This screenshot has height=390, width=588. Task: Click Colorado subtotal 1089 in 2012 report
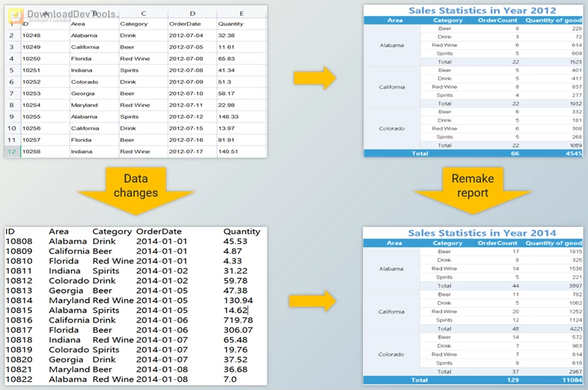(x=575, y=145)
